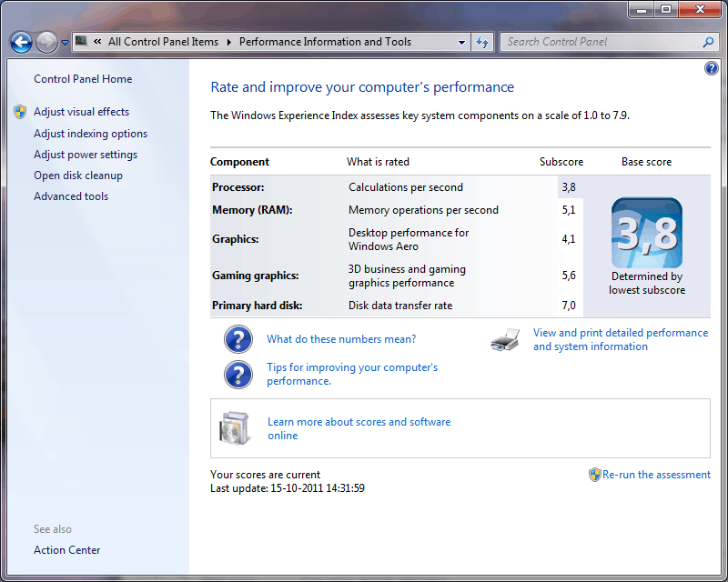
Task: Select Performance Information and Tools breadcrumb
Action: click(325, 42)
